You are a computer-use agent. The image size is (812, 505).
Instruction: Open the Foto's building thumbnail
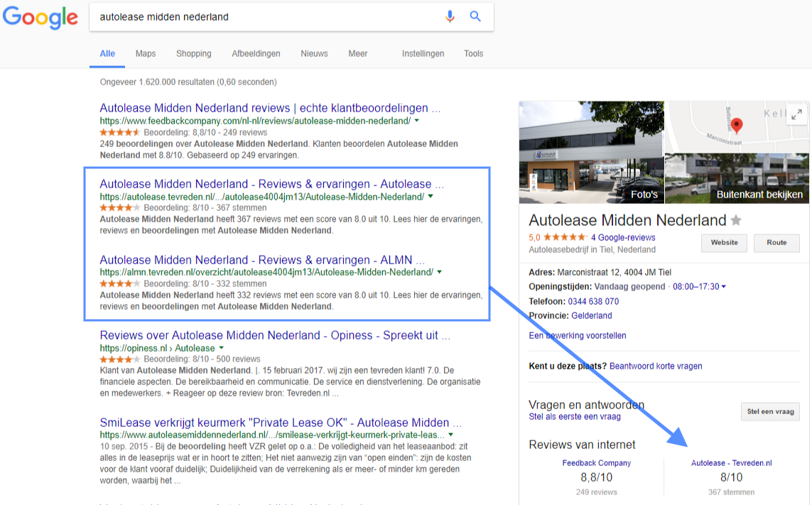click(x=591, y=152)
